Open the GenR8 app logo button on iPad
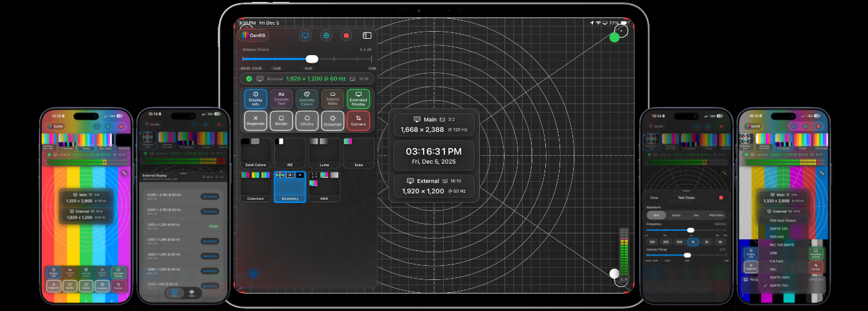The width and height of the screenshot is (868, 311). 254,36
